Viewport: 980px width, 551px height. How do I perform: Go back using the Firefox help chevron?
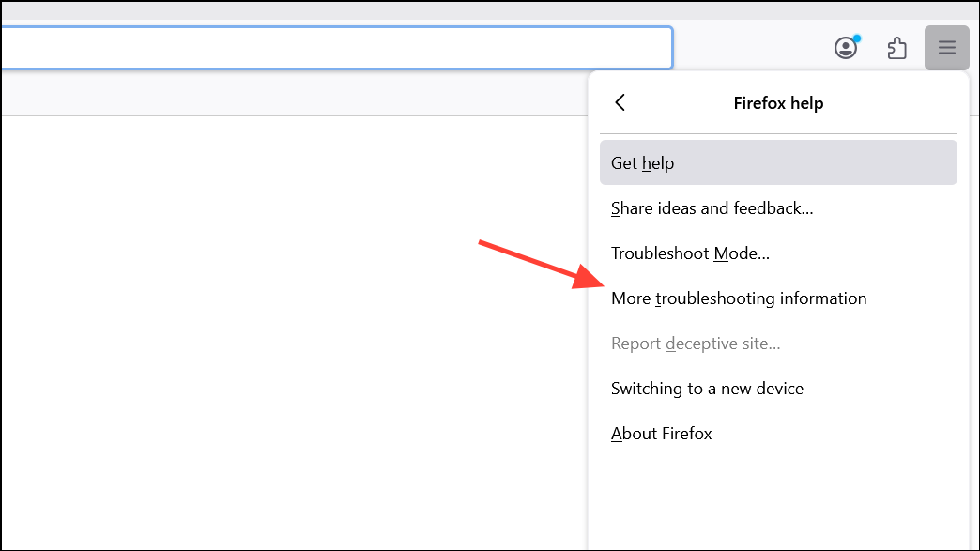[x=620, y=102]
